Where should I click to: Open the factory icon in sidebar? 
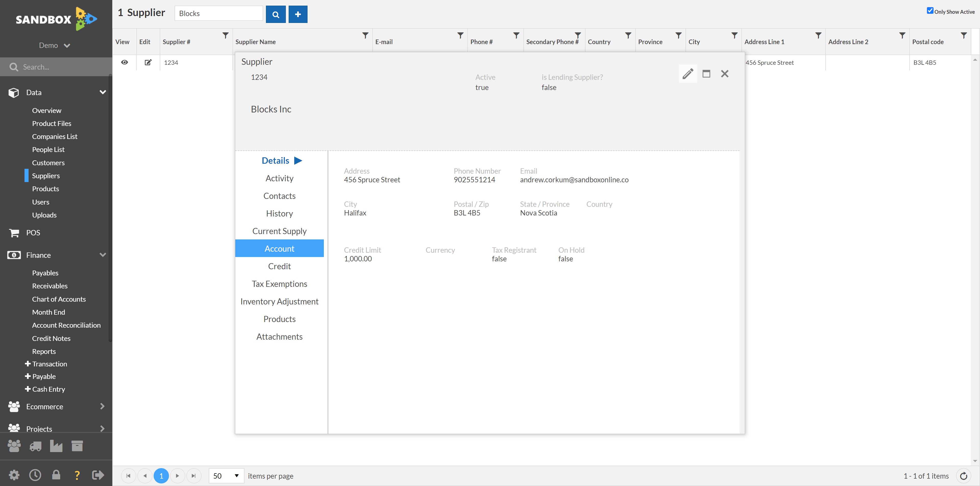[x=56, y=446]
